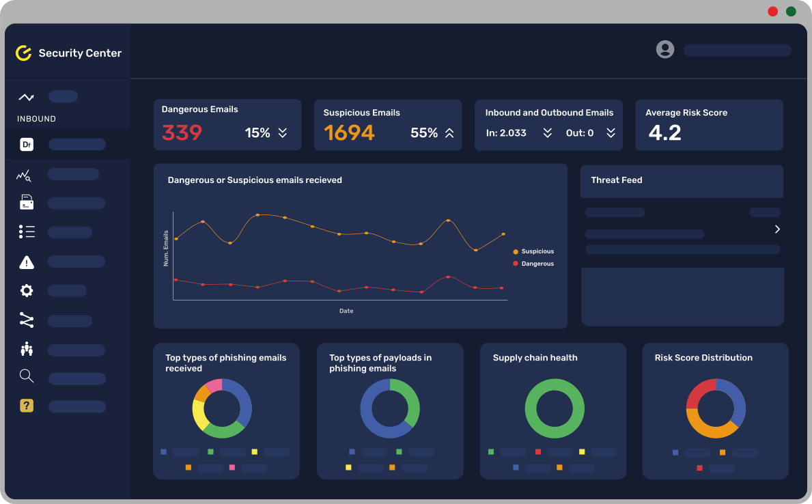
Task: Open the Df dangerous emails inbound page
Action: point(26,144)
